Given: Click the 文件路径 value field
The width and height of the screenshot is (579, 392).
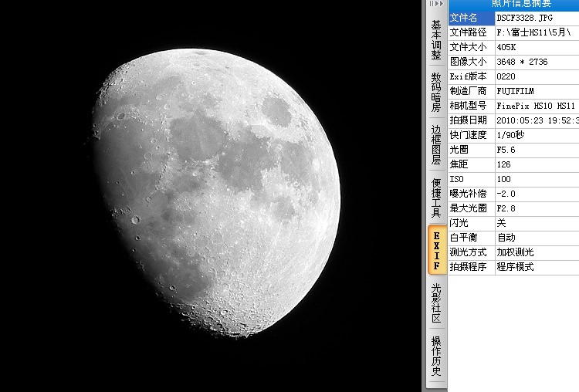Looking at the screenshot, I should [536, 32].
